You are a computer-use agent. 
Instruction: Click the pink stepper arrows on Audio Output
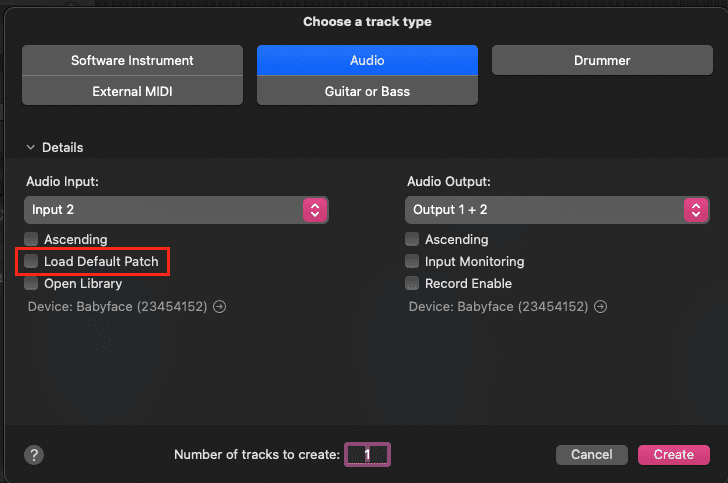pyautogui.click(x=696, y=210)
